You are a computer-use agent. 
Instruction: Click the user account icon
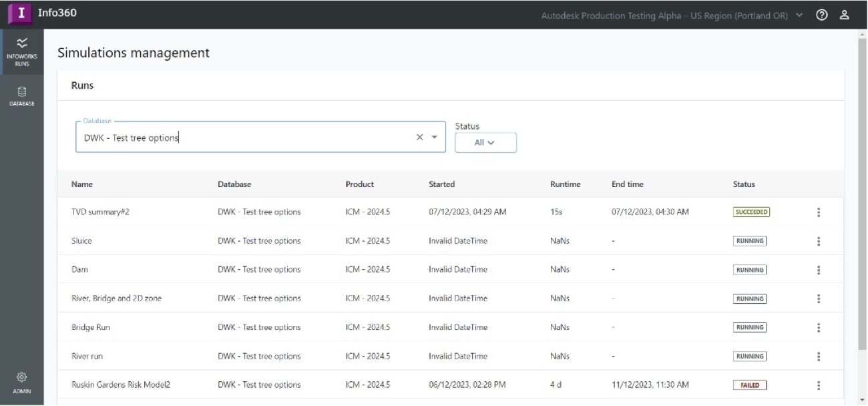844,13
